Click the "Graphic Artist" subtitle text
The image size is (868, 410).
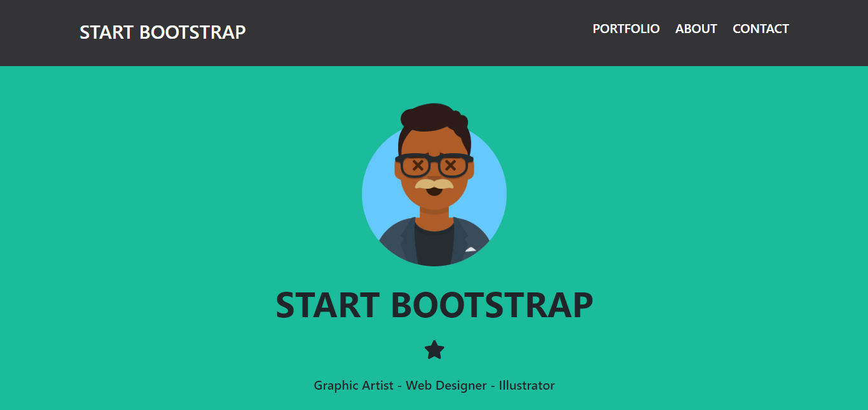pos(353,385)
